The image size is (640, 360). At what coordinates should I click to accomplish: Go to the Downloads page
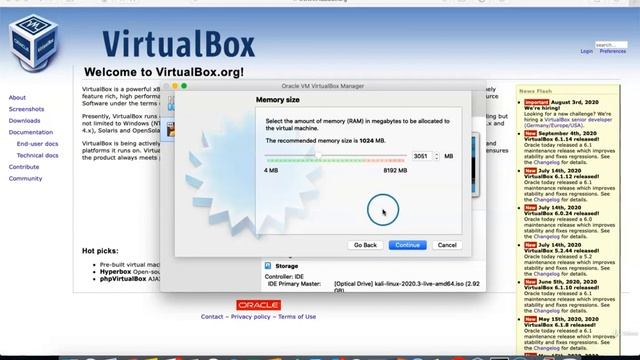[24, 120]
